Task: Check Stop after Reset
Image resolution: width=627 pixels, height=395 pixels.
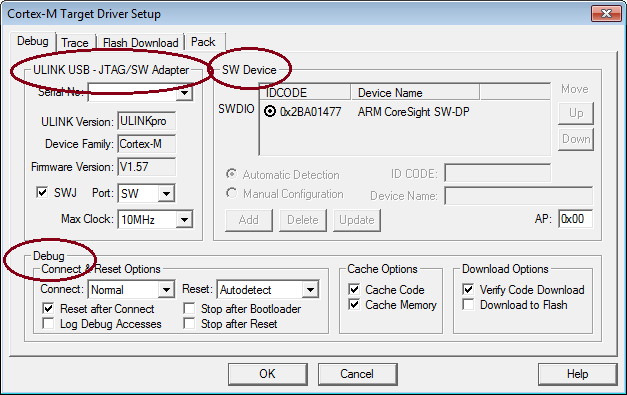Action: click(189, 323)
